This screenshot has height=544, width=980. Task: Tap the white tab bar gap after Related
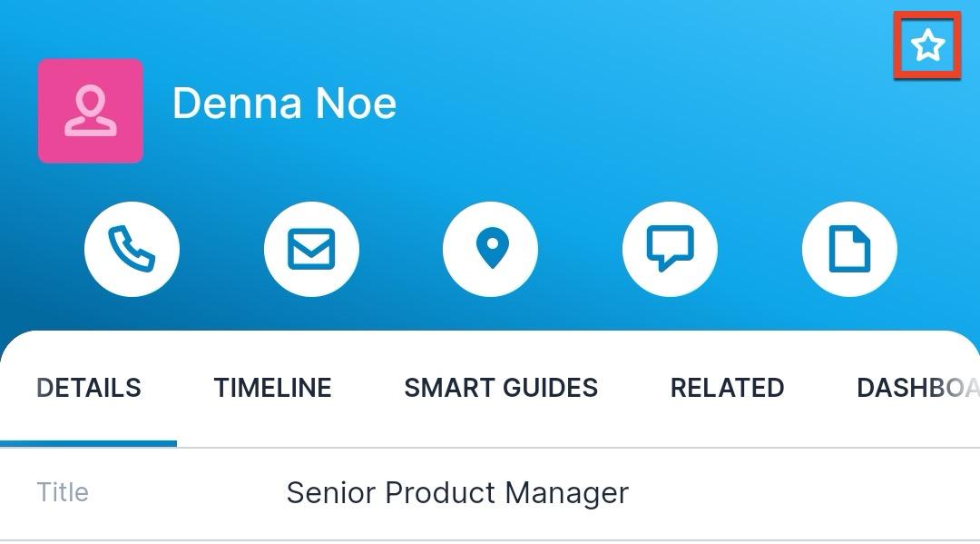pyautogui.click(x=820, y=388)
